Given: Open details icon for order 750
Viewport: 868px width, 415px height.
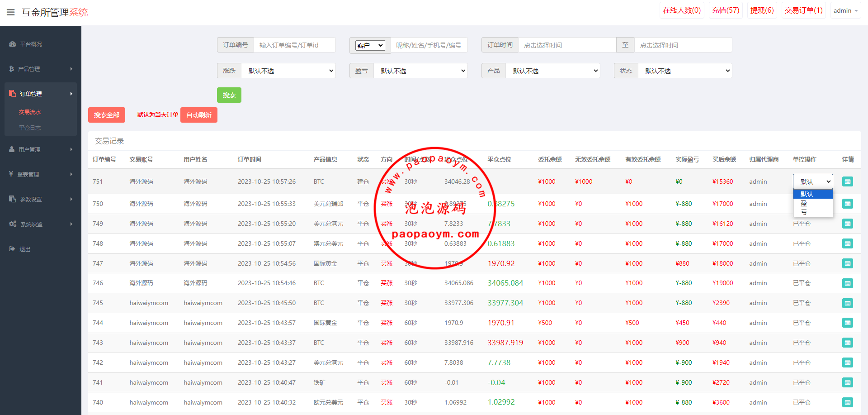Looking at the screenshot, I should 848,204.
